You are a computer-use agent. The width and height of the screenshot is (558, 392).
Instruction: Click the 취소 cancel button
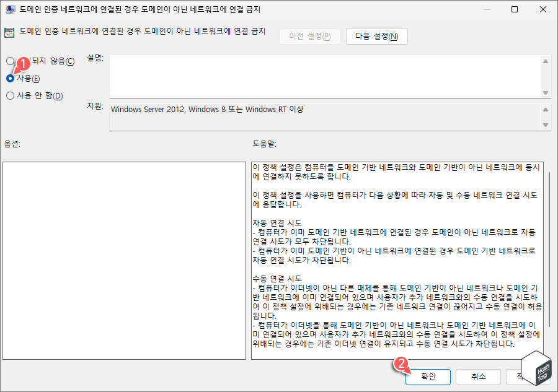click(x=478, y=377)
